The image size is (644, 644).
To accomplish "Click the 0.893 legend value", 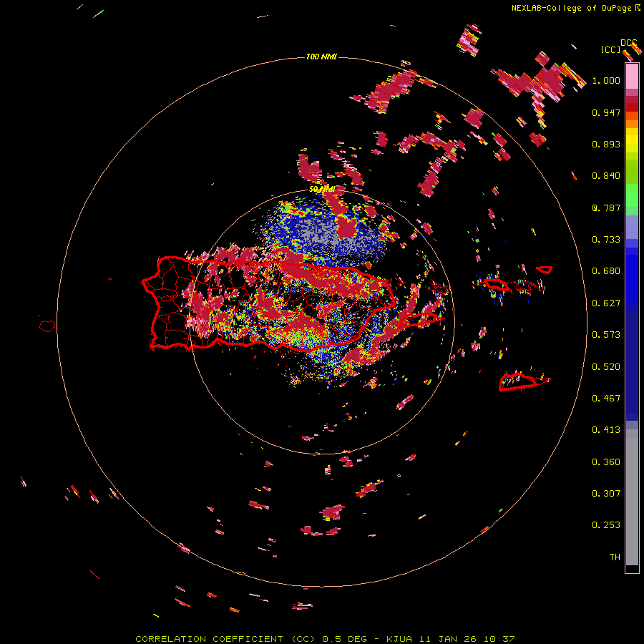I will 606,144.
